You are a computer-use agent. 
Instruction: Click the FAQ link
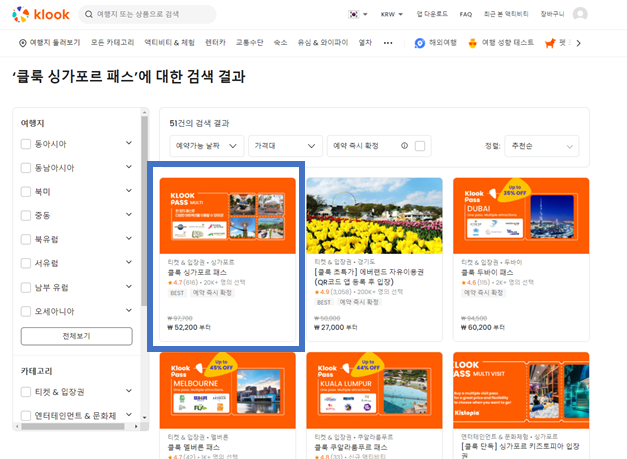click(466, 14)
